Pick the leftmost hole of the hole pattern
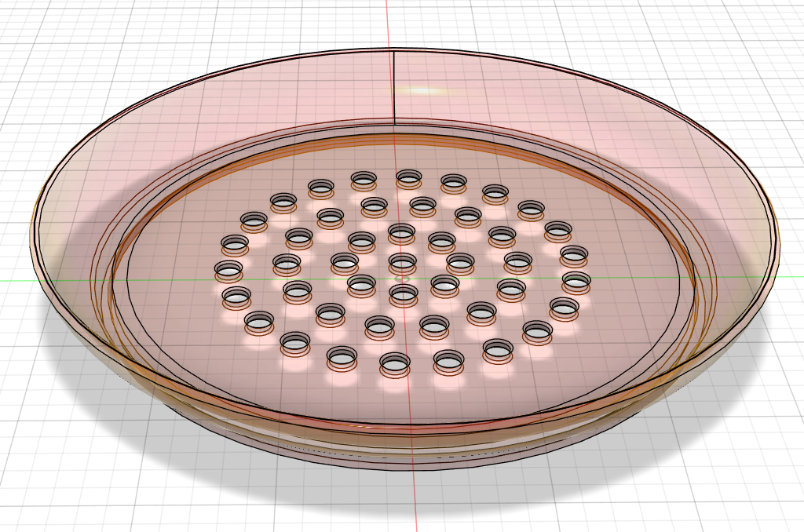804x532 pixels. tap(228, 271)
